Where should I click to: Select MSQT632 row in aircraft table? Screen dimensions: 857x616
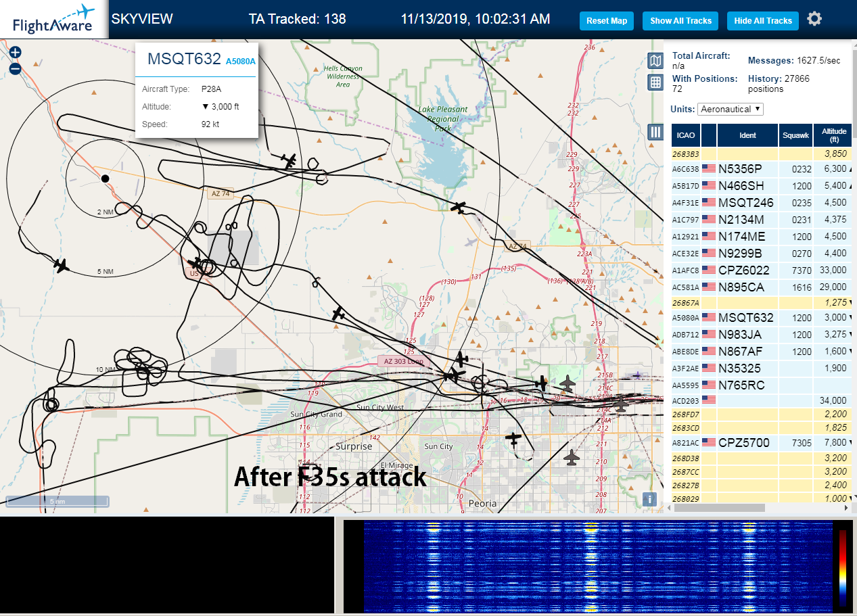(762, 318)
